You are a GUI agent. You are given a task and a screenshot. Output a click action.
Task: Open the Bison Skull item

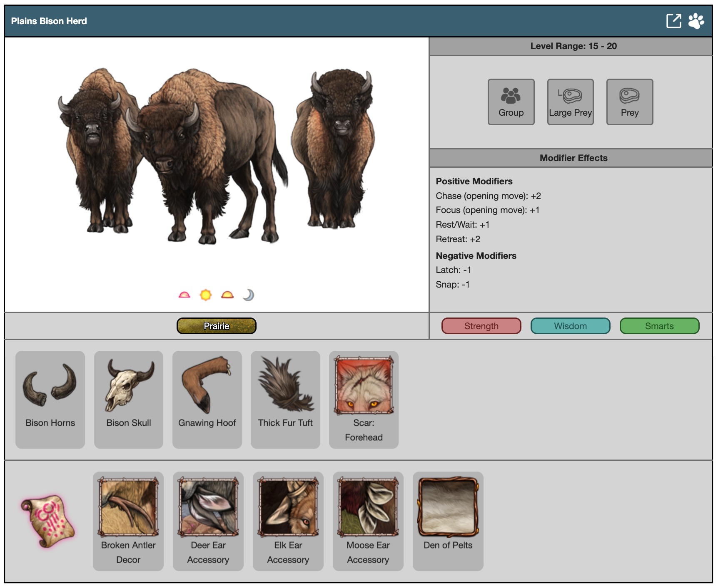(x=129, y=399)
